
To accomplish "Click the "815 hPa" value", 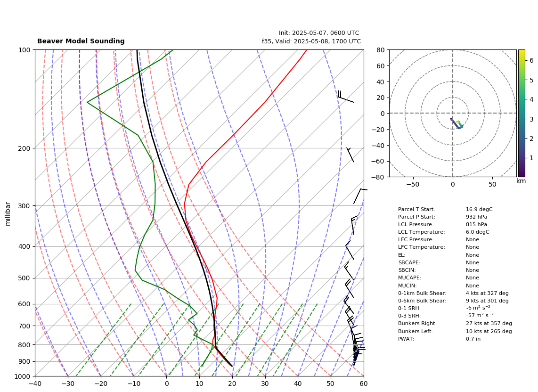I will tap(477, 224).
